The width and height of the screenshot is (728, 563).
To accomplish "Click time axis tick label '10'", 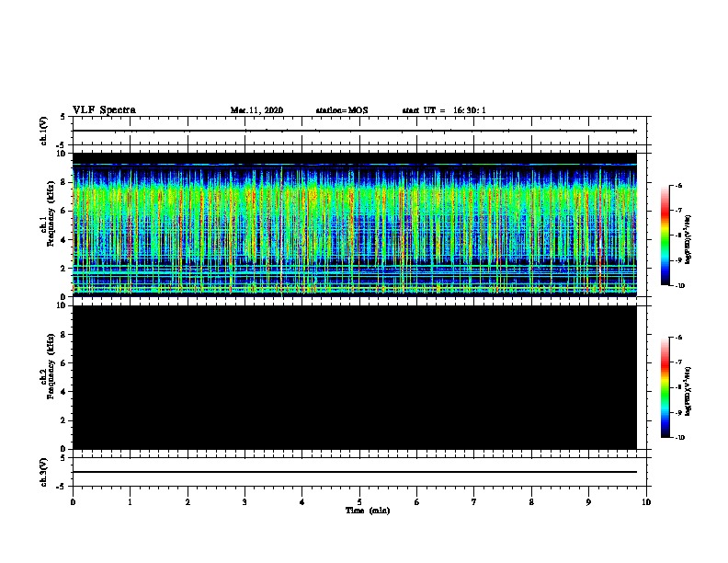I will (646, 502).
